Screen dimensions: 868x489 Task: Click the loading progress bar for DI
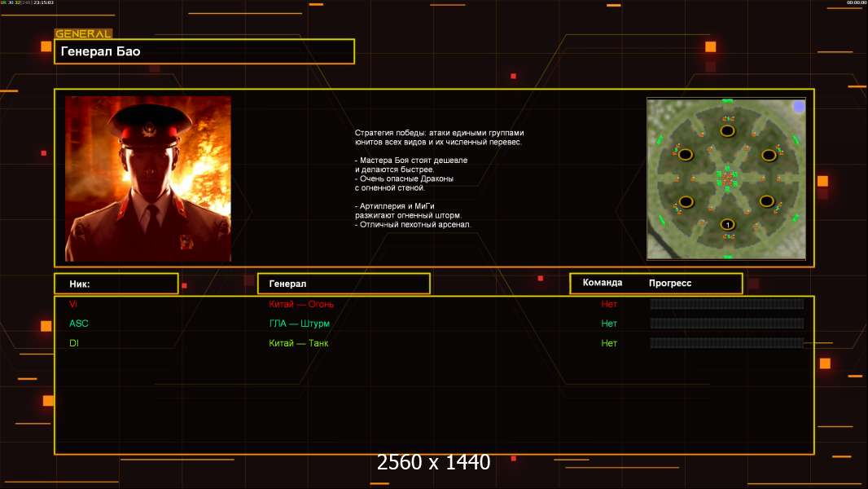pyautogui.click(x=727, y=343)
